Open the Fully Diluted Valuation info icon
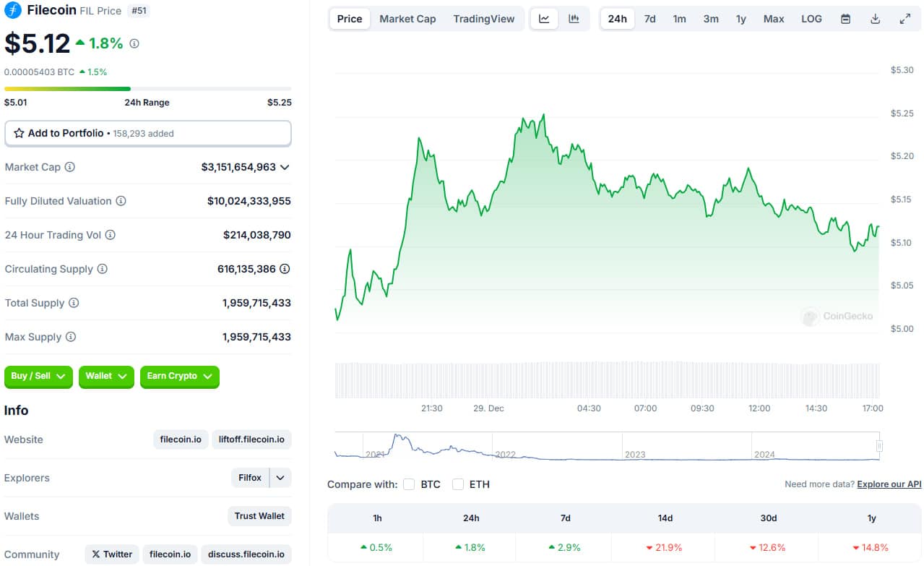The width and height of the screenshot is (924, 566). click(x=121, y=201)
